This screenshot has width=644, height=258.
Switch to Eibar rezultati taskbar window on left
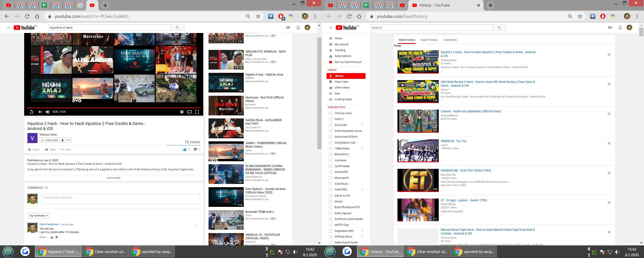105,251
